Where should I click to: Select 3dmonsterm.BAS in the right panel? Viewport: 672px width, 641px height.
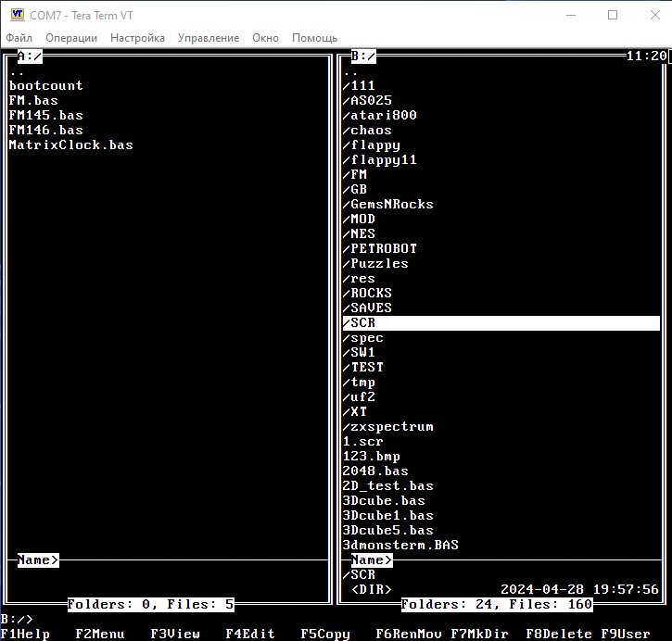click(x=400, y=545)
